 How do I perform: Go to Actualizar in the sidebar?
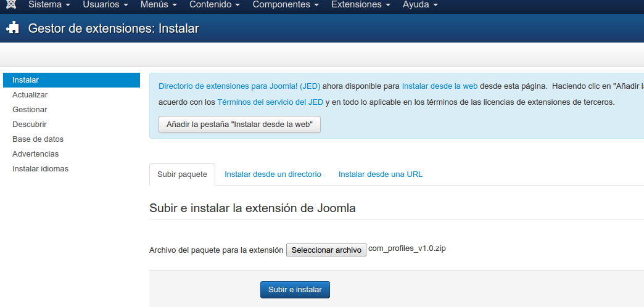point(30,95)
